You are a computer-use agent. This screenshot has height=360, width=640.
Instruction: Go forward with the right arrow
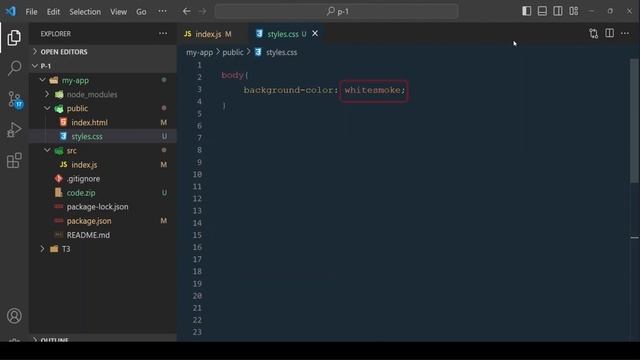tap(202, 11)
